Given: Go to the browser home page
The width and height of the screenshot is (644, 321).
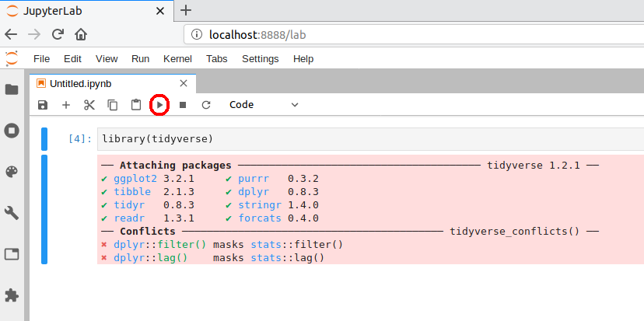Looking at the screenshot, I should [81, 34].
